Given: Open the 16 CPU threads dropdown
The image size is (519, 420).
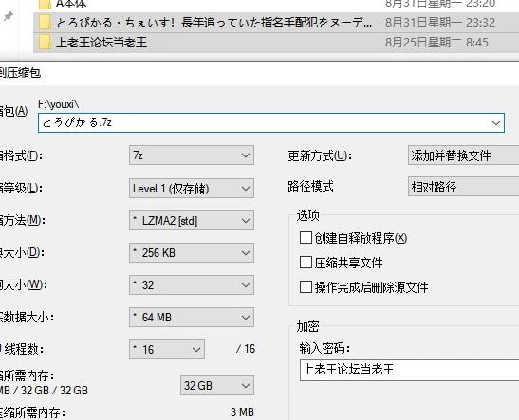Looking at the screenshot, I should pos(167,349).
